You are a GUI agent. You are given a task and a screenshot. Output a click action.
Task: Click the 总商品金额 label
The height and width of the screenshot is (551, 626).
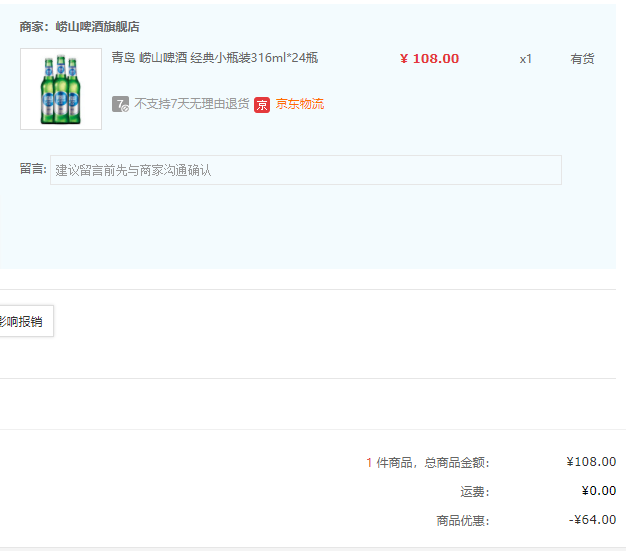(x=457, y=463)
